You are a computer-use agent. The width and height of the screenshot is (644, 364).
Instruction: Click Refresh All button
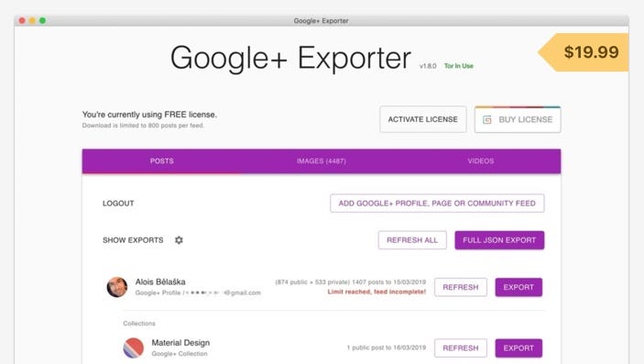point(412,240)
